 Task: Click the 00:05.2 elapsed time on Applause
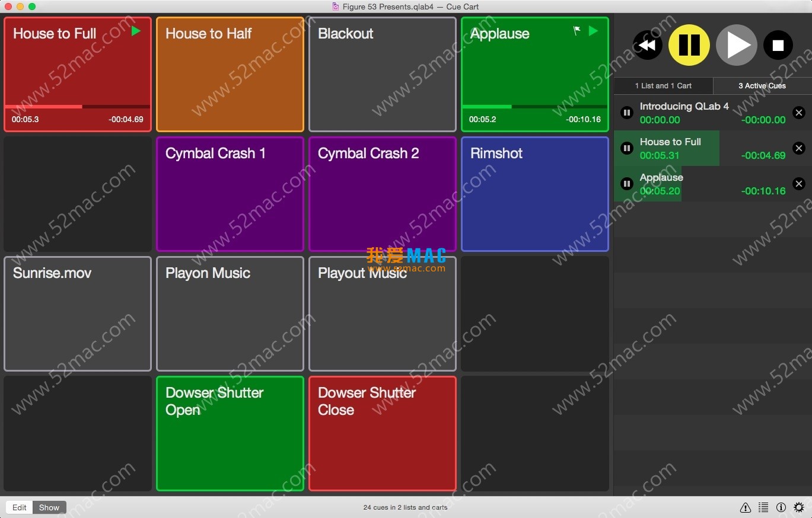point(482,119)
